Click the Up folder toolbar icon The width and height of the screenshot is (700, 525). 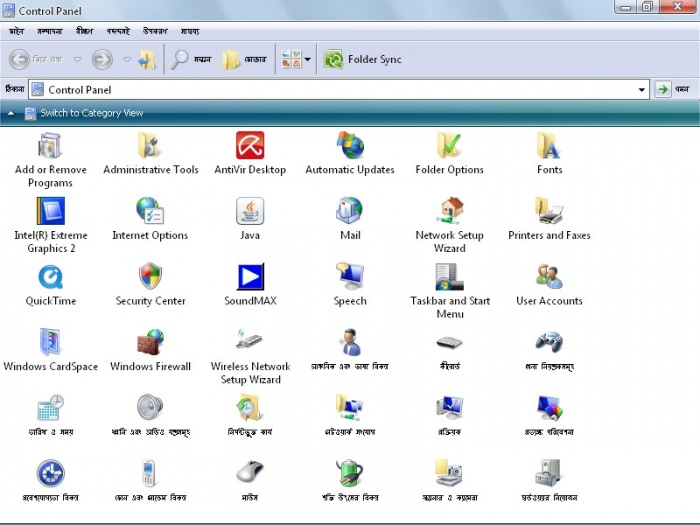point(147,59)
